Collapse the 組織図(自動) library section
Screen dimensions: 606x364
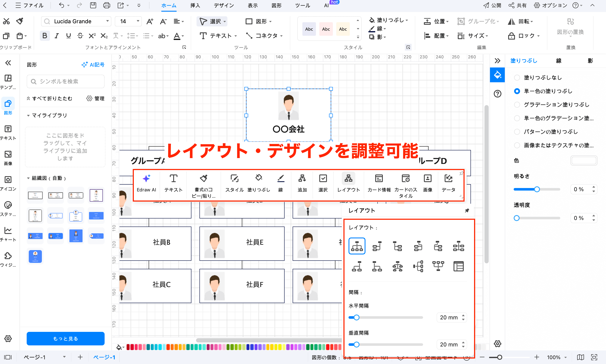pos(28,178)
